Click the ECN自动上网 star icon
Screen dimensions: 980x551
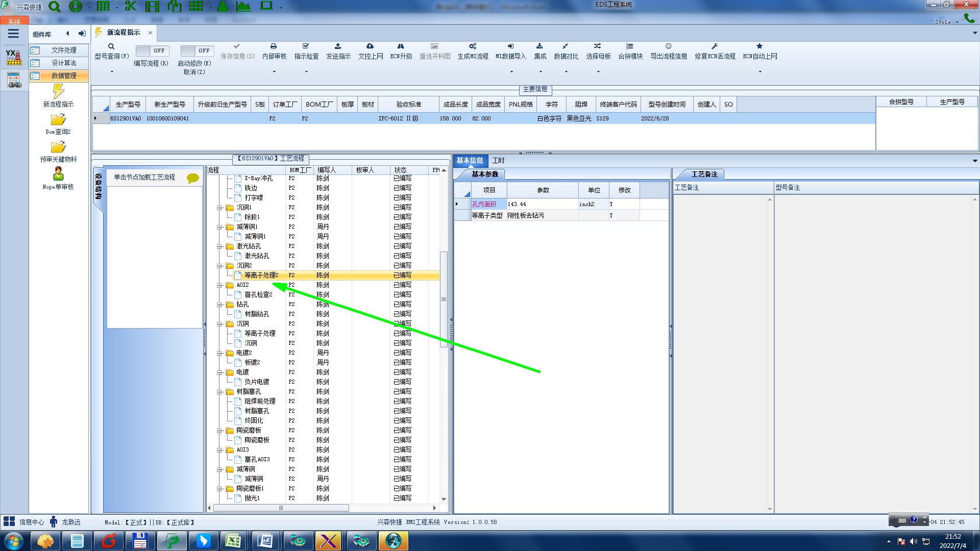click(759, 46)
